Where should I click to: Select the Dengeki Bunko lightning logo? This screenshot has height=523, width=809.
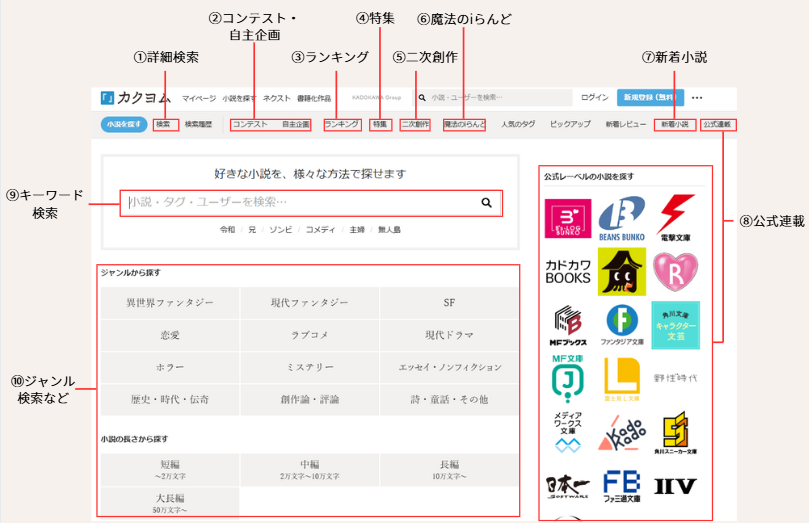click(x=675, y=219)
